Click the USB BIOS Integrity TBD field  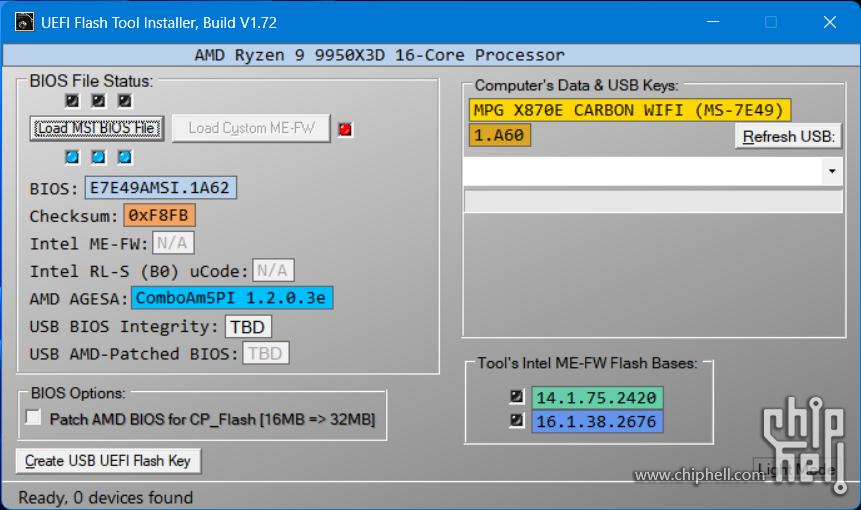[x=248, y=327]
